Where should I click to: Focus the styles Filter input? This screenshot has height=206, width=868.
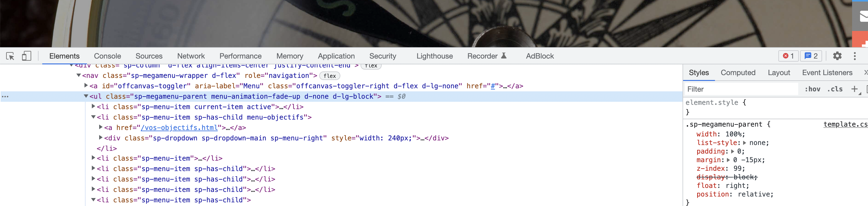741,89
